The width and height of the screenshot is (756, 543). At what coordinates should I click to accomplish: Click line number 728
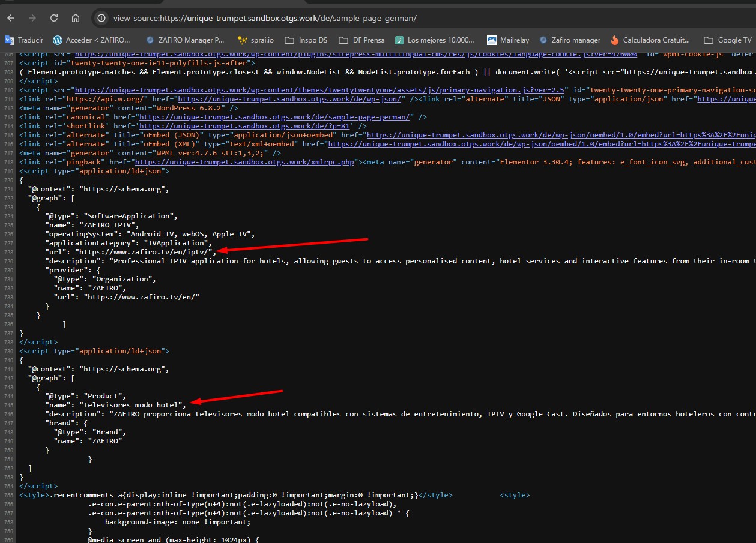click(x=8, y=252)
